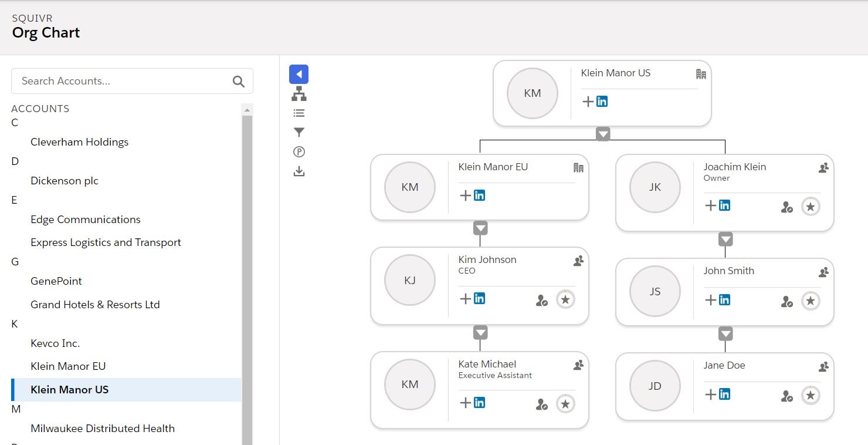The height and width of the screenshot is (445, 868).
Task: Click plus icon on Klein Manor EU card
Action: (x=465, y=195)
